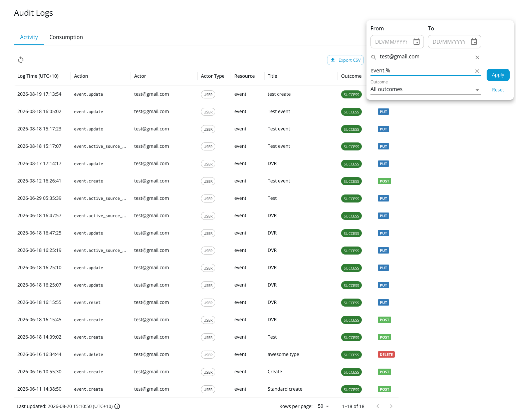516x420 pixels.
Task: Click the Last updated info icon
Action: (x=117, y=406)
